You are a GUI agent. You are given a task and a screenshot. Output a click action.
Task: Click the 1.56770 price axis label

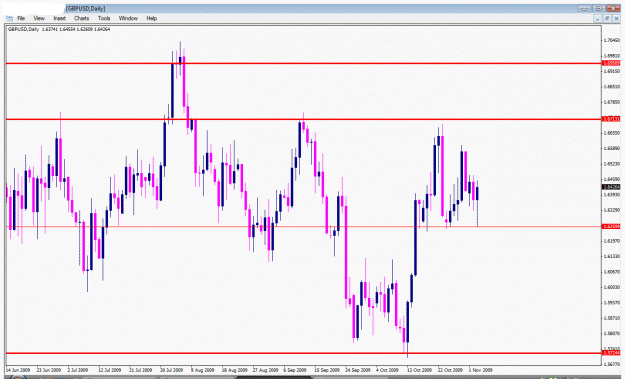[x=612, y=364]
